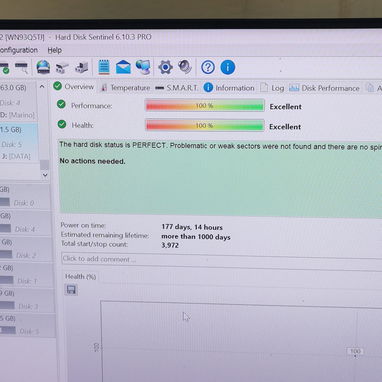Image resolution: width=382 pixels, height=382 pixels.
Task: Open the Help menu
Action: (55, 50)
